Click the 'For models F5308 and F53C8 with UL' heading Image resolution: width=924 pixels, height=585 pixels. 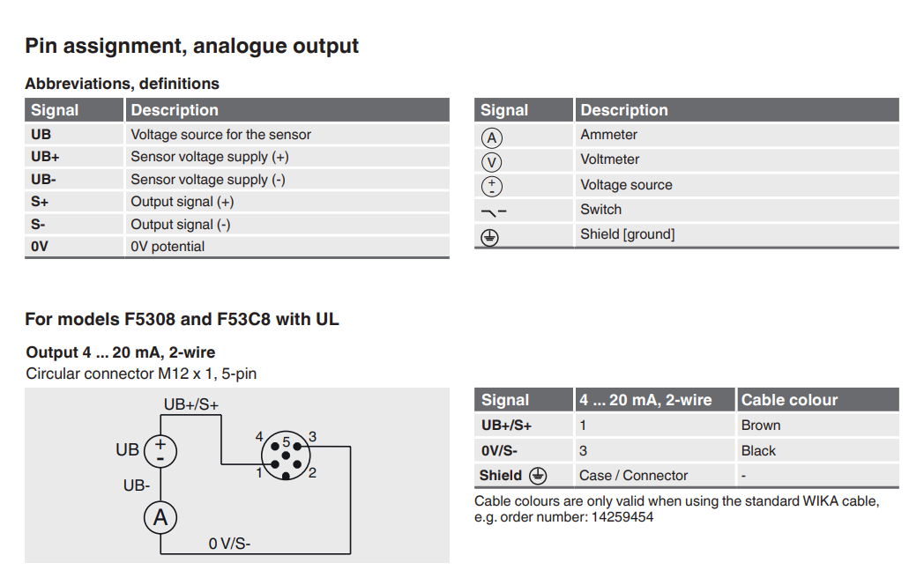pos(182,319)
